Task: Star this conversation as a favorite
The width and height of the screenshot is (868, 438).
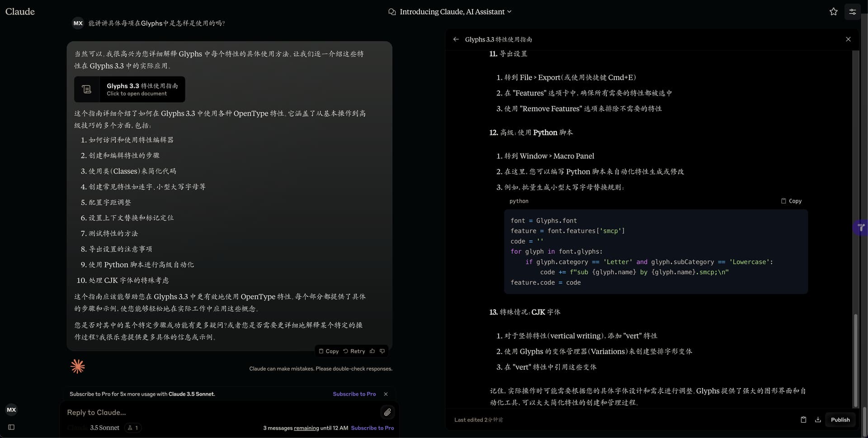Action: click(x=833, y=12)
